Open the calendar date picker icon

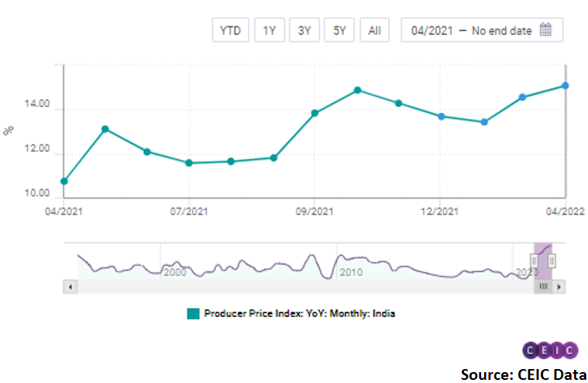click(545, 31)
